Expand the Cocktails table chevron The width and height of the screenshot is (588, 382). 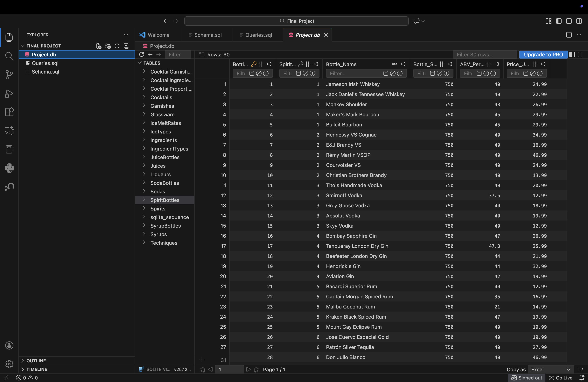click(144, 97)
